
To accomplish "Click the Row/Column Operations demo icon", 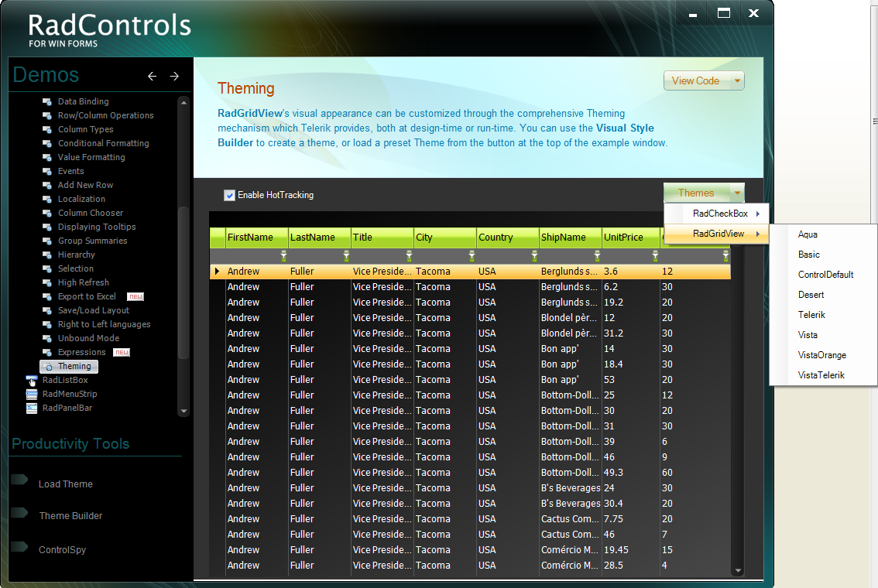I will point(47,116).
